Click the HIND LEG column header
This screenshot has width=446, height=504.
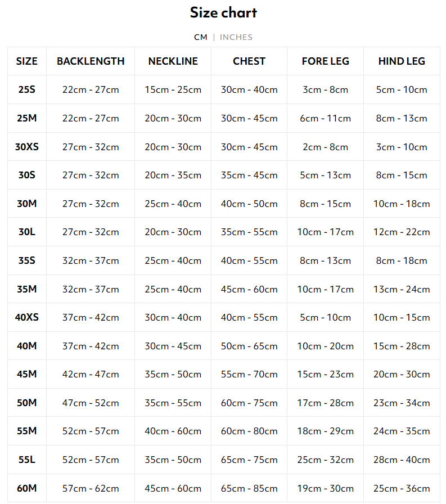pyautogui.click(x=402, y=61)
